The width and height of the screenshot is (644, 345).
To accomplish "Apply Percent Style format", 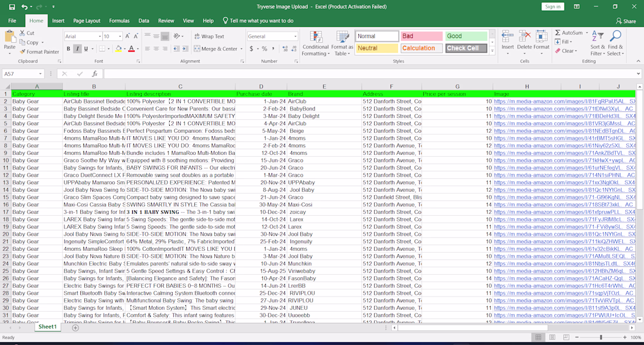I will pyautogui.click(x=265, y=49).
